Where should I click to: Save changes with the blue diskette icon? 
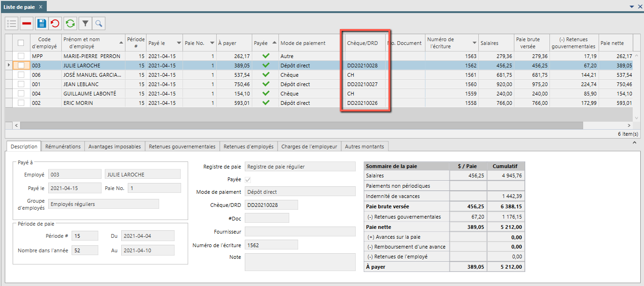[41, 23]
